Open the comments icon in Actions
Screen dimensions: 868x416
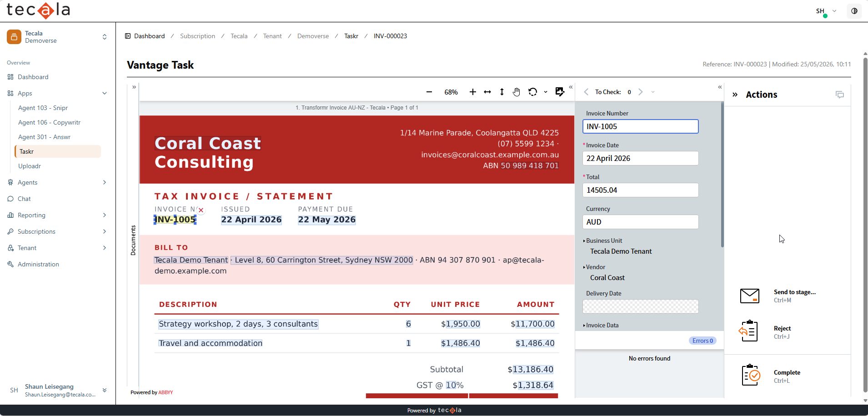(x=840, y=95)
